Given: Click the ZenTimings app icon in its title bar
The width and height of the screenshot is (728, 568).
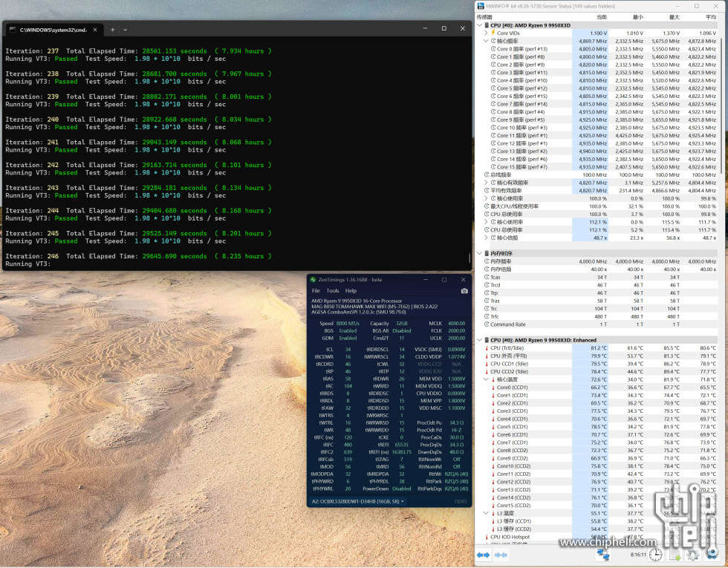Looking at the screenshot, I should pos(313,280).
